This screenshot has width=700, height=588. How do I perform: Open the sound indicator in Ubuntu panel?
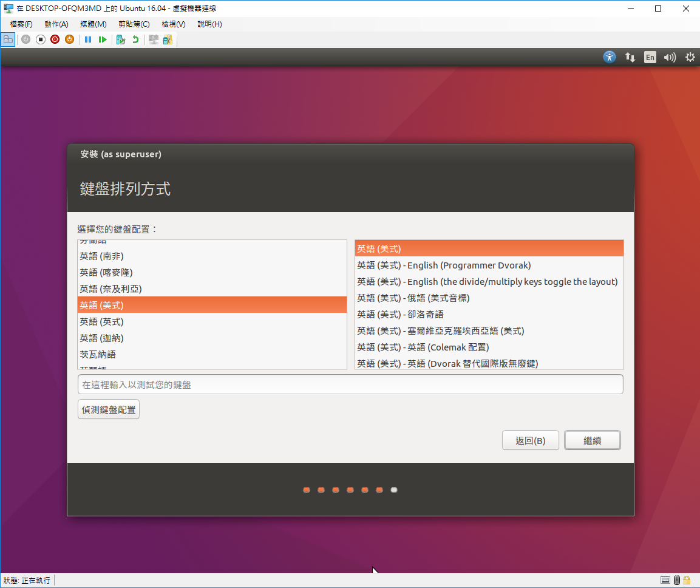670,56
